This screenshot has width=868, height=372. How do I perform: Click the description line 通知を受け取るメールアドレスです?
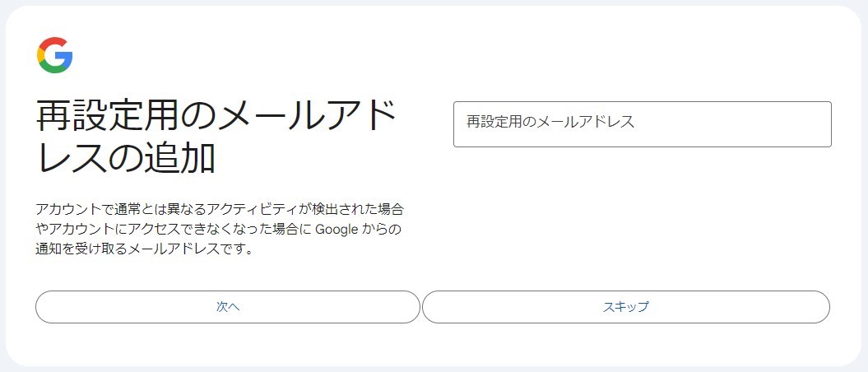pos(143,249)
